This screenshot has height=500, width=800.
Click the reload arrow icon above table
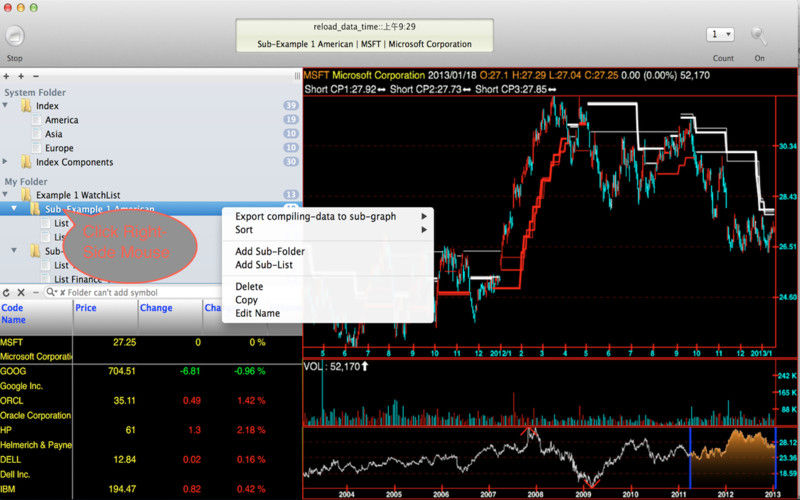click(6, 292)
